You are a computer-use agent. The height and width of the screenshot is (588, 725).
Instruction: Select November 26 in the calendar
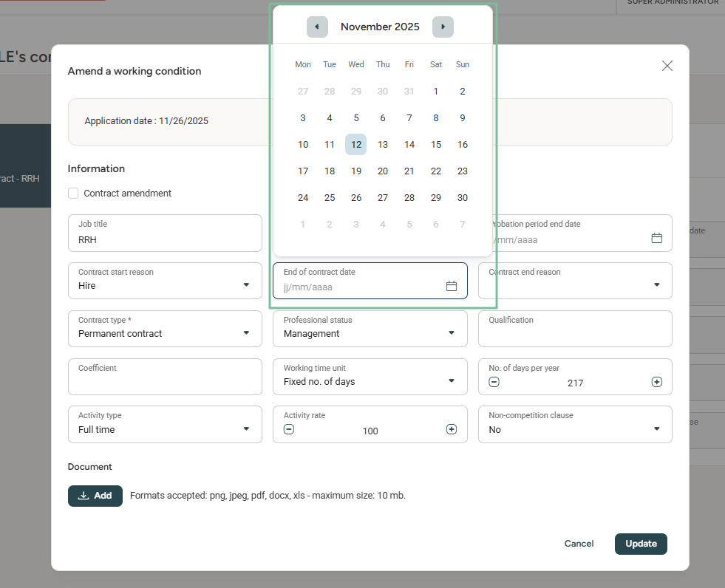click(356, 198)
